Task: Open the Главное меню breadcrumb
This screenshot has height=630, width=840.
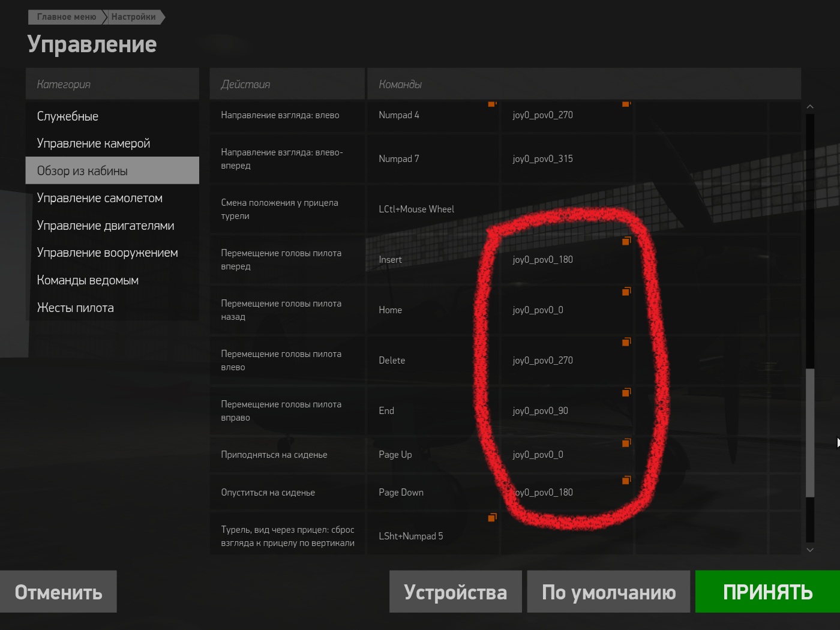Action: [66, 17]
